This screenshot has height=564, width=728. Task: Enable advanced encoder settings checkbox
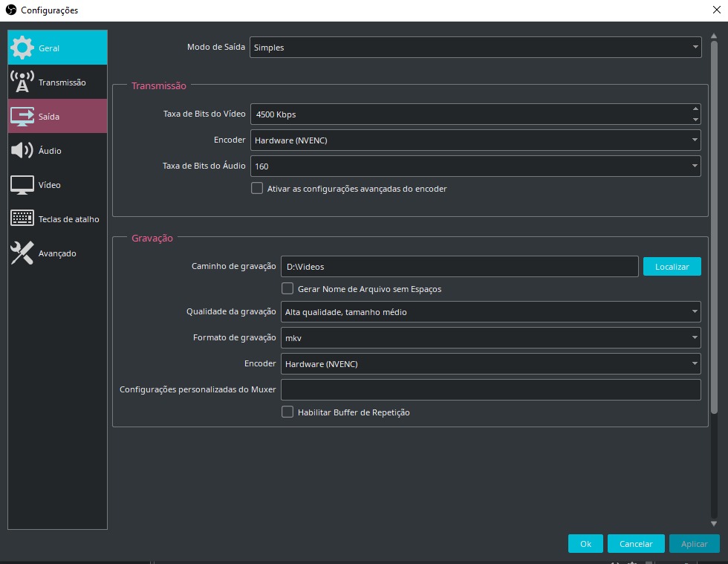[x=257, y=189]
